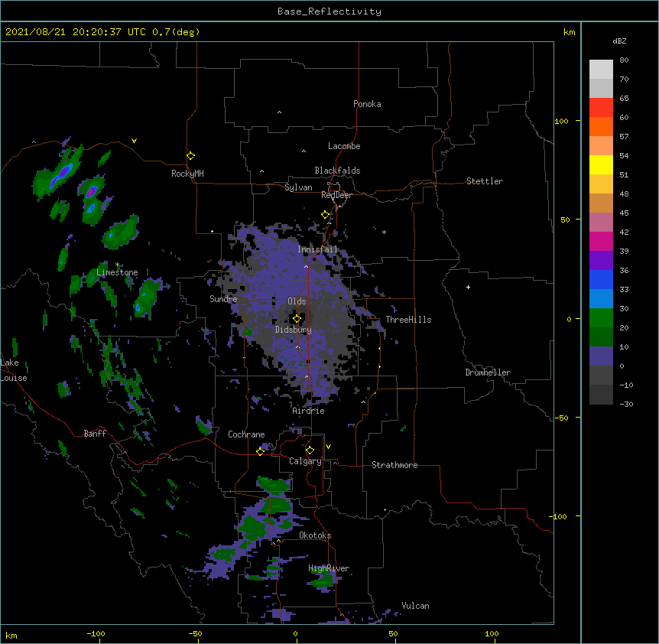Pick the royal blue 36 dBZ legend swatch

(601, 279)
